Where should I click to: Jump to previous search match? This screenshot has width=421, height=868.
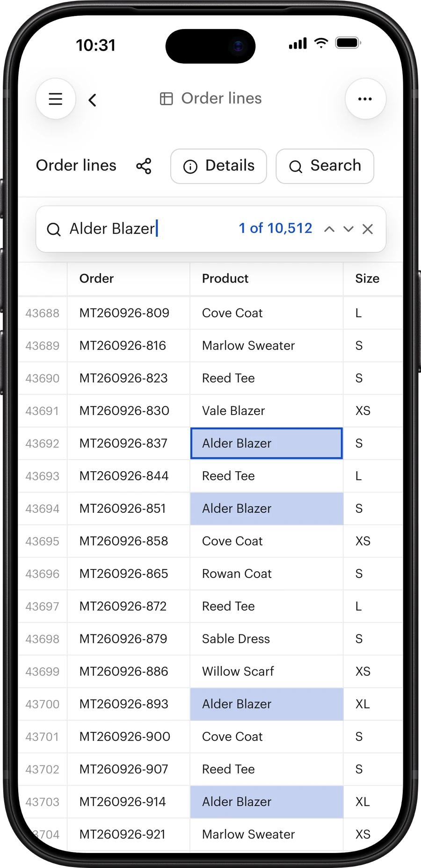tap(329, 229)
